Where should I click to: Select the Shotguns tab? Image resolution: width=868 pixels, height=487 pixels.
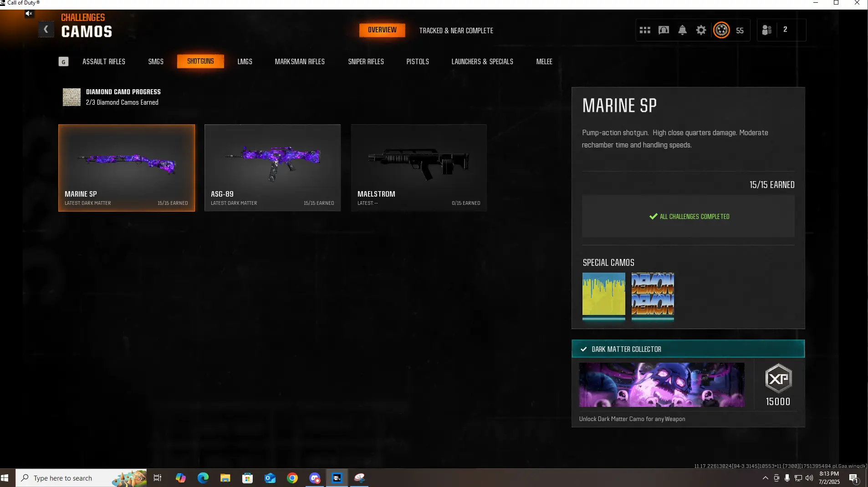tap(200, 61)
